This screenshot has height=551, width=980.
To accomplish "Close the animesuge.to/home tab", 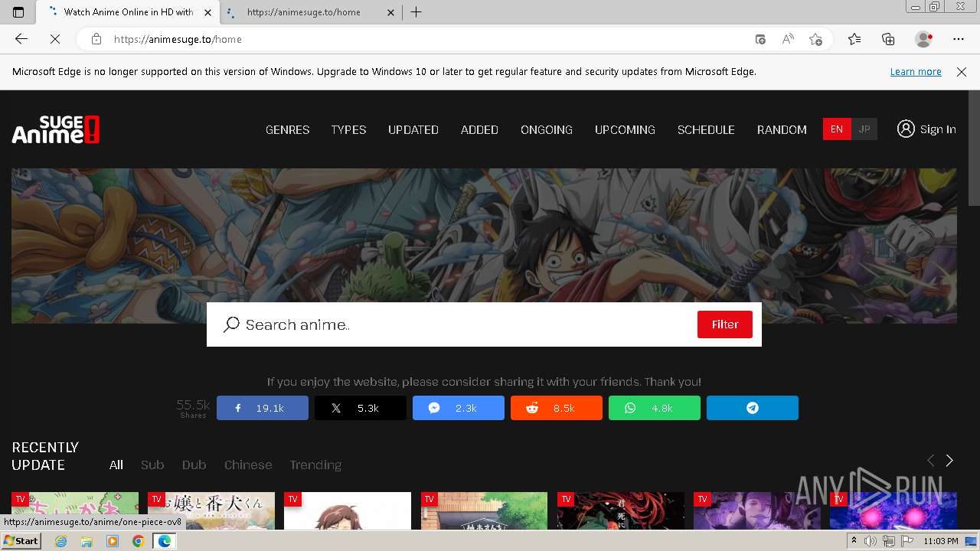I will click(391, 12).
